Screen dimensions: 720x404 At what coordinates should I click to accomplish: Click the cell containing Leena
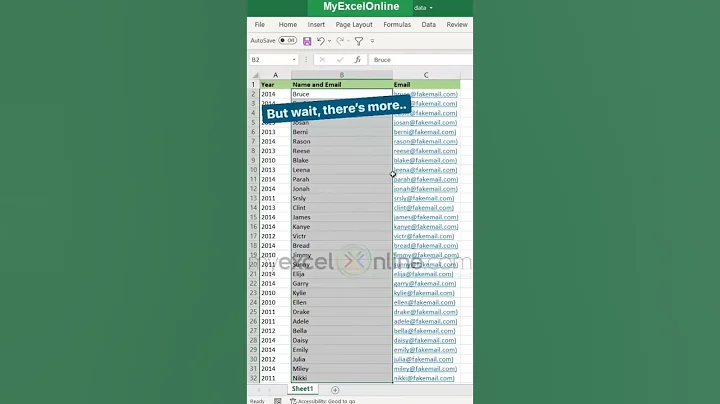point(342,170)
